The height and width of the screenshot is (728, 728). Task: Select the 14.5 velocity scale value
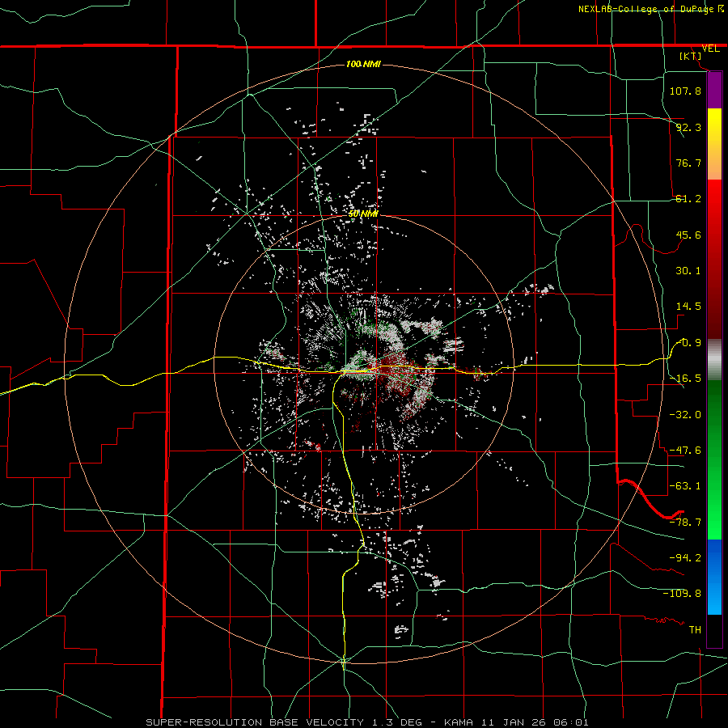click(688, 307)
